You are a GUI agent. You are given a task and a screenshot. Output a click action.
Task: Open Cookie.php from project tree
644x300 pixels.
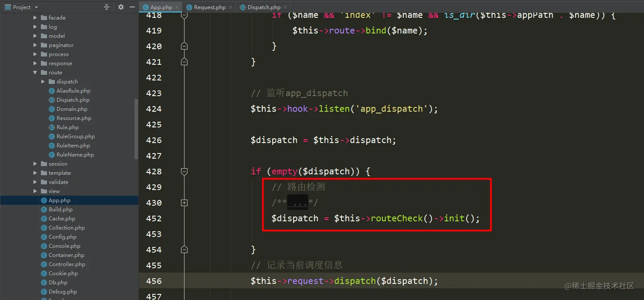tap(63, 273)
